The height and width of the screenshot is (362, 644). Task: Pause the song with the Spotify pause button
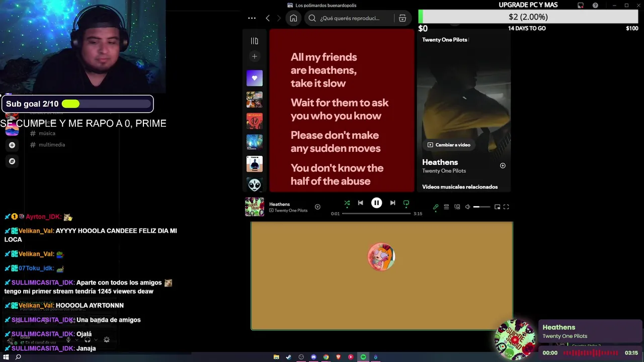(x=376, y=203)
